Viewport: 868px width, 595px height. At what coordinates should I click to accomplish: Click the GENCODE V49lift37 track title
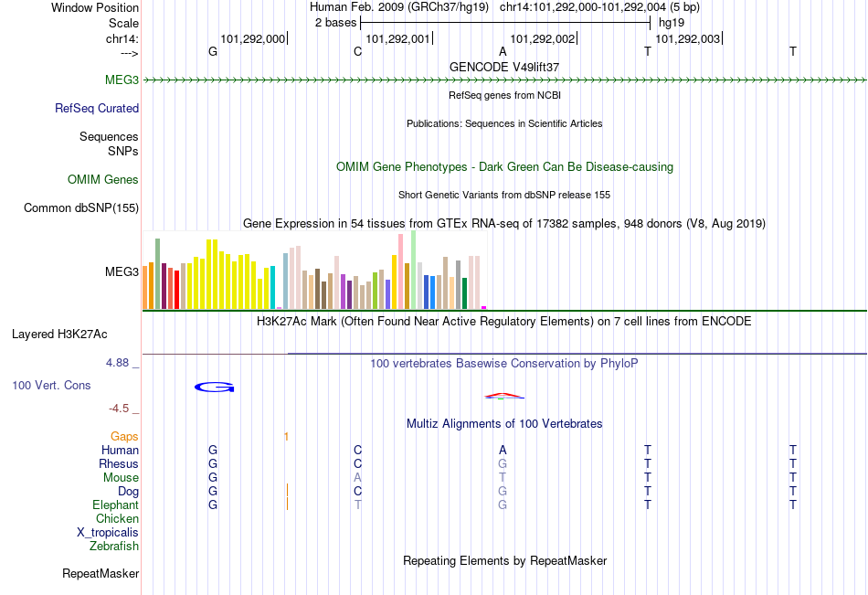click(x=504, y=67)
